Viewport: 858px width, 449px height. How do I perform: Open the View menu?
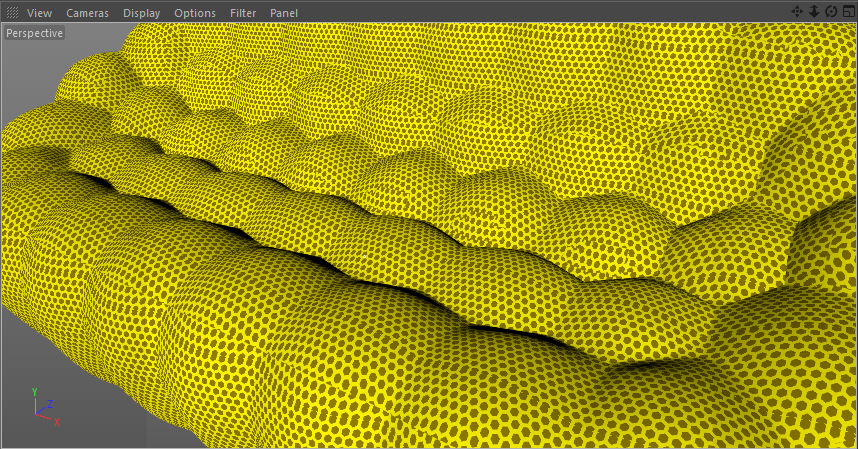tap(39, 13)
